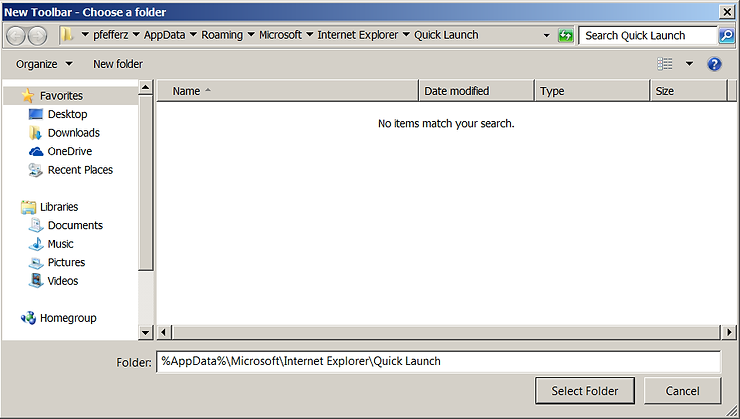Click the Forward navigation arrow
This screenshot has height=419, width=740.
point(38,35)
